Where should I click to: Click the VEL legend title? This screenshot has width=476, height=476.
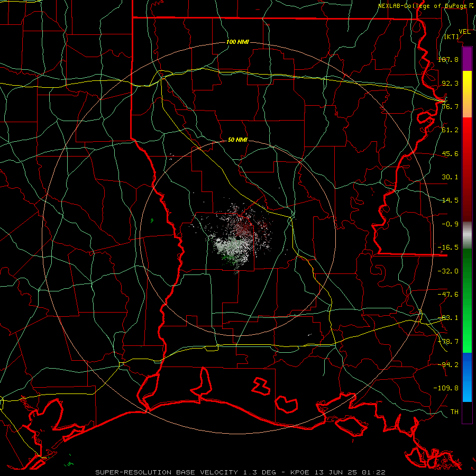click(464, 32)
